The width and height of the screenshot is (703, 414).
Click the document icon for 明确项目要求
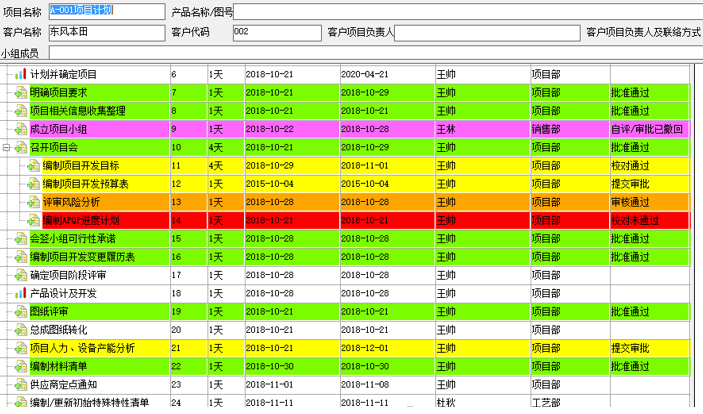21,92
